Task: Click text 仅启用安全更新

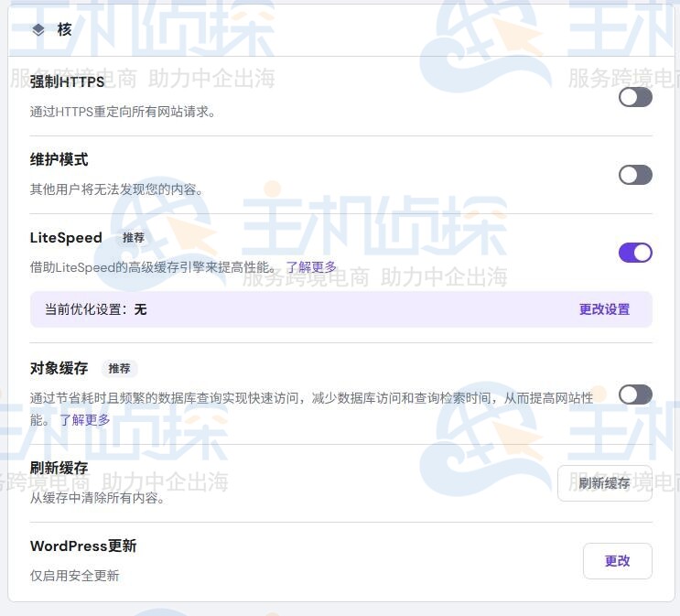Action: [75, 576]
